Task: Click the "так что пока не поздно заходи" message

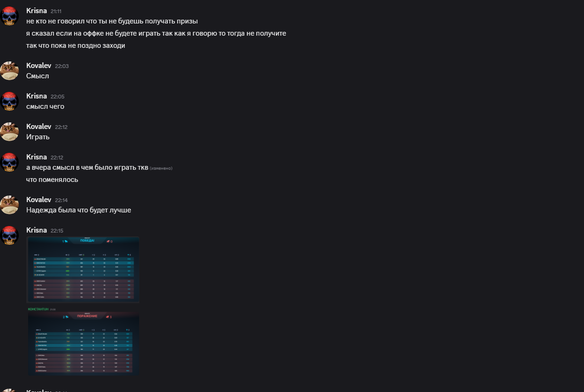Action: click(76, 45)
